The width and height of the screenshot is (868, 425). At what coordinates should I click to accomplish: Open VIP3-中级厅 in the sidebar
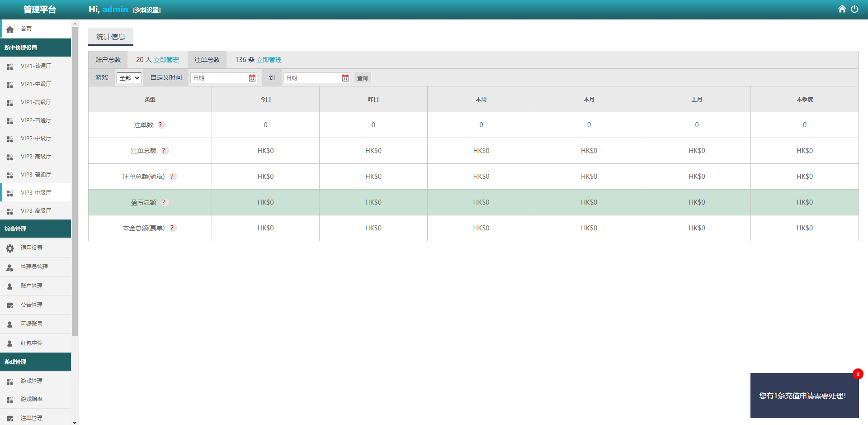[x=36, y=193]
